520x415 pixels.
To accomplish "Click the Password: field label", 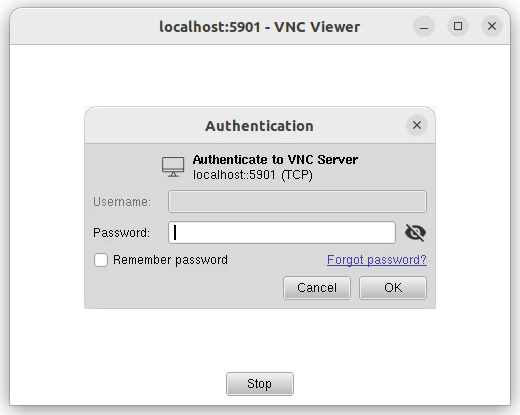I will pos(122,233).
